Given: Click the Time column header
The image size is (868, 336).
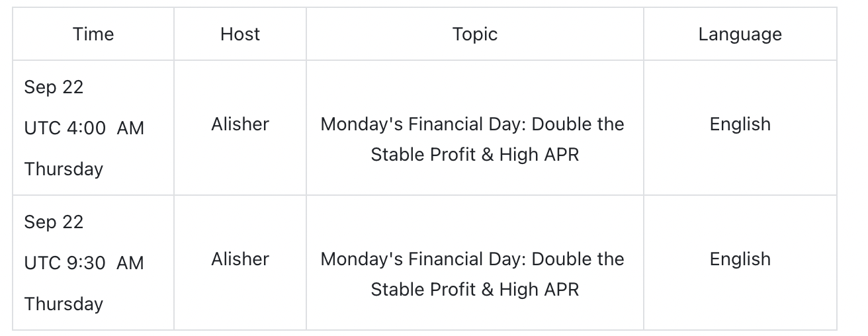Looking at the screenshot, I should pos(93,34).
